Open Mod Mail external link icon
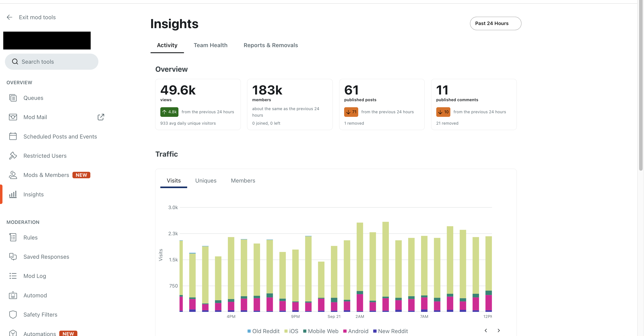The height and width of the screenshot is (336, 644). (x=101, y=117)
